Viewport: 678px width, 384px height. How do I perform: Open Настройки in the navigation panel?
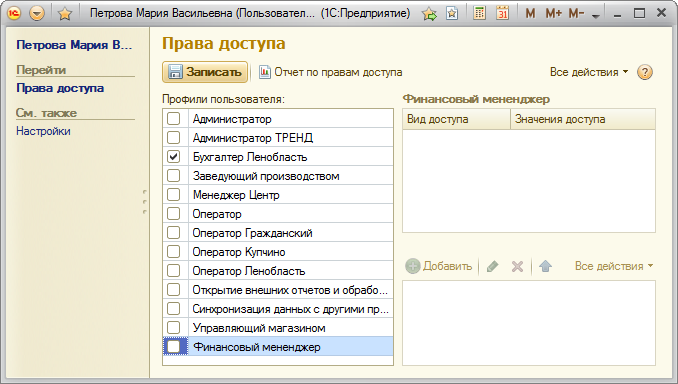coord(43,131)
